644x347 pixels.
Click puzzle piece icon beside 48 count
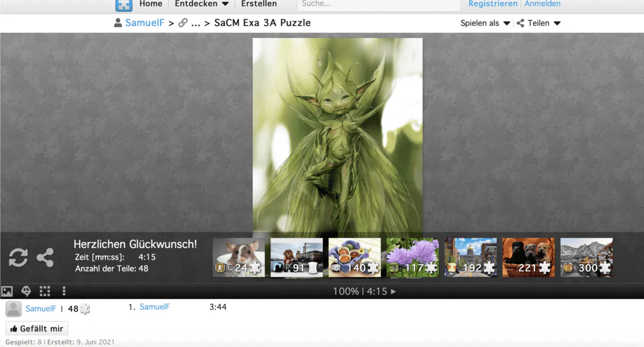pos(85,309)
